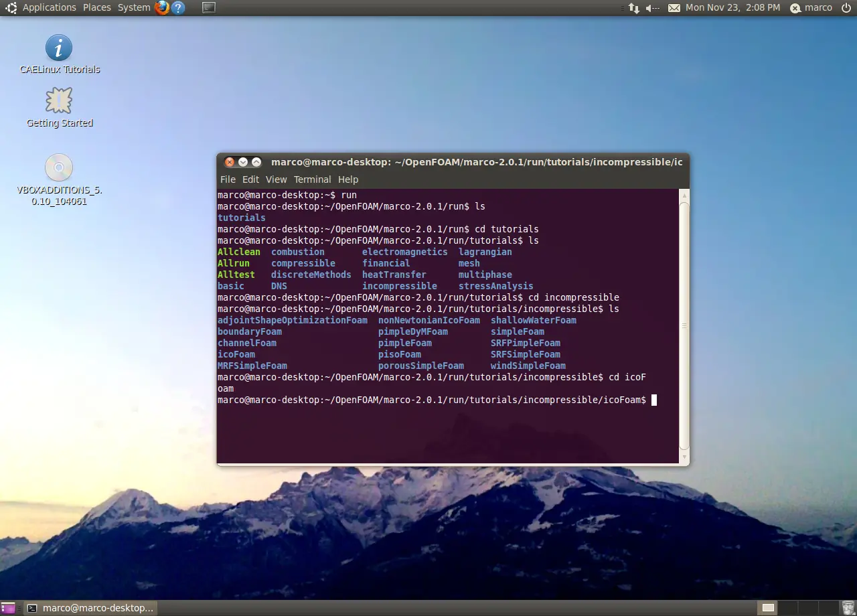Click the green Allclean entry
The width and height of the screenshot is (857, 616).
pyautogui.click(x=239, y=252)
